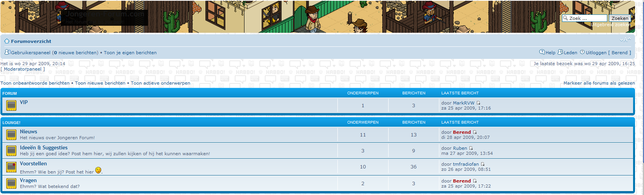Click the Gebruikerspaneel user panel icon
The image size is (644, 195).
click(7, 52)
